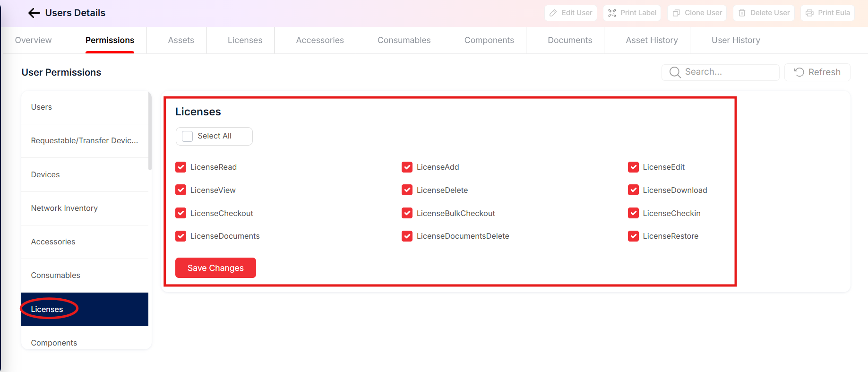Switch to the Documents tab
This screenshot has height=372, width=868.
570,40
